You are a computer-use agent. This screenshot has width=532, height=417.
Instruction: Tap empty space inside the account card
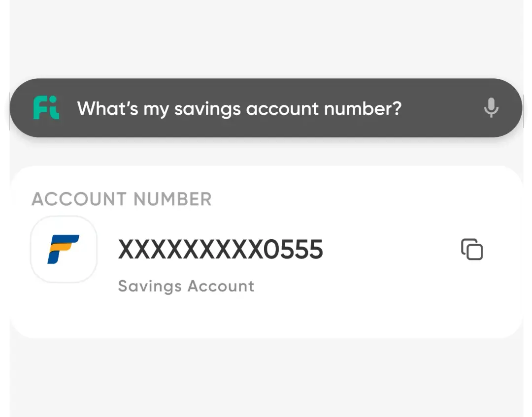pyautogui.click(x=374, y=305)
